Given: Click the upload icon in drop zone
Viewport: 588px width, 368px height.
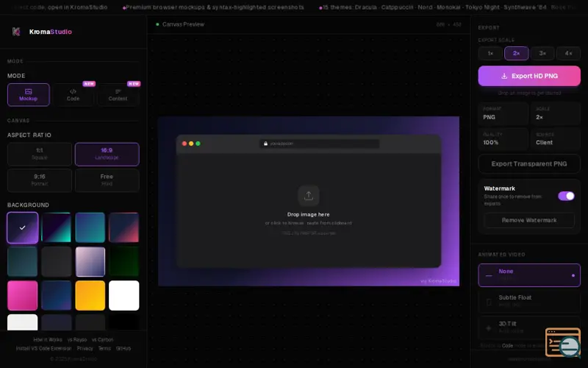Looking at the screenshot, I should coord(309,196).
